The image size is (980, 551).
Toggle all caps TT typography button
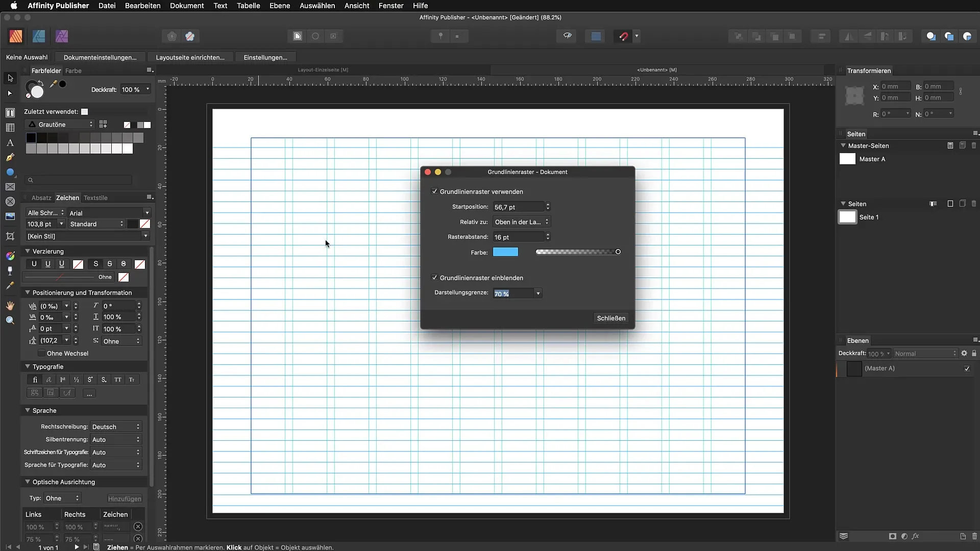[118, 380]
